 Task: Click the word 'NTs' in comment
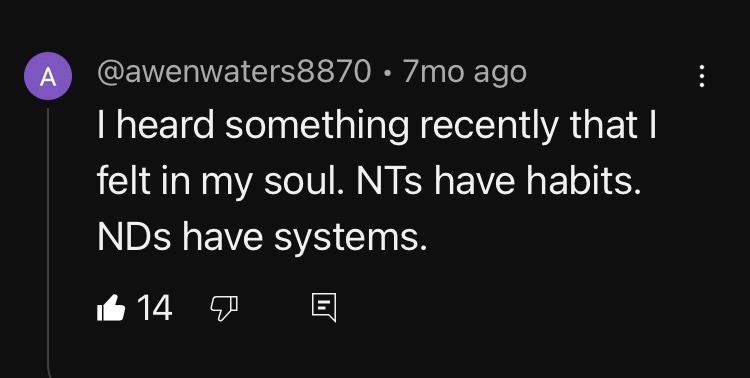click(x=389, y=182)
